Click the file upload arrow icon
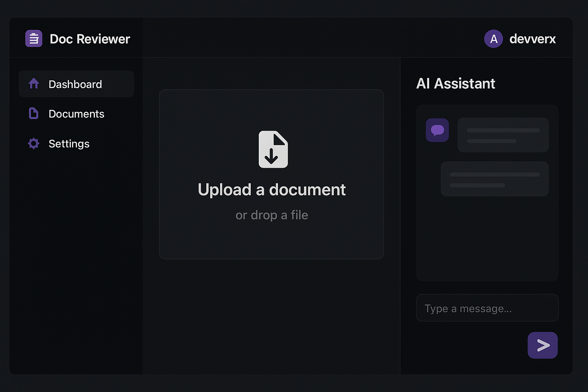The image size is (588, 392). coord(273,149)
